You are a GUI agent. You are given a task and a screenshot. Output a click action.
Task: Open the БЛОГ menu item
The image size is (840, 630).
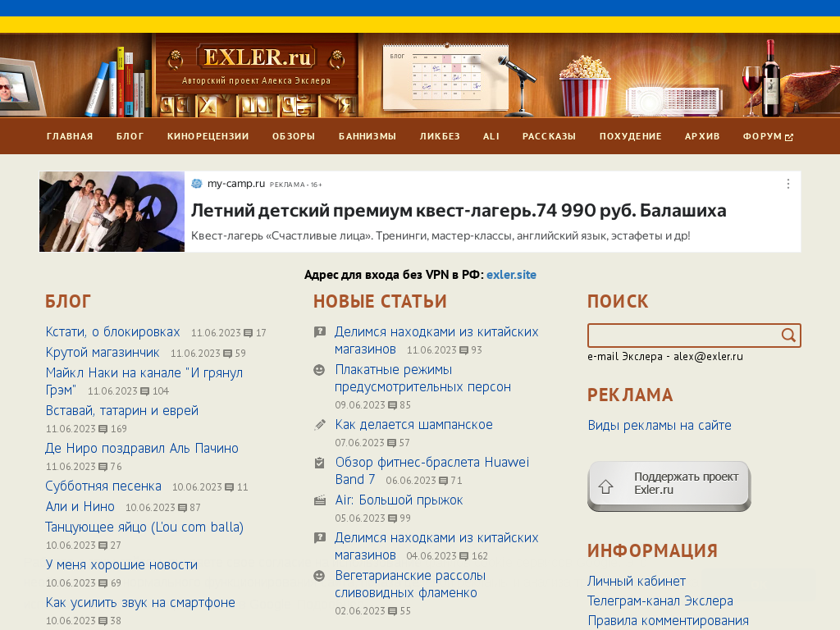[130, 136]
